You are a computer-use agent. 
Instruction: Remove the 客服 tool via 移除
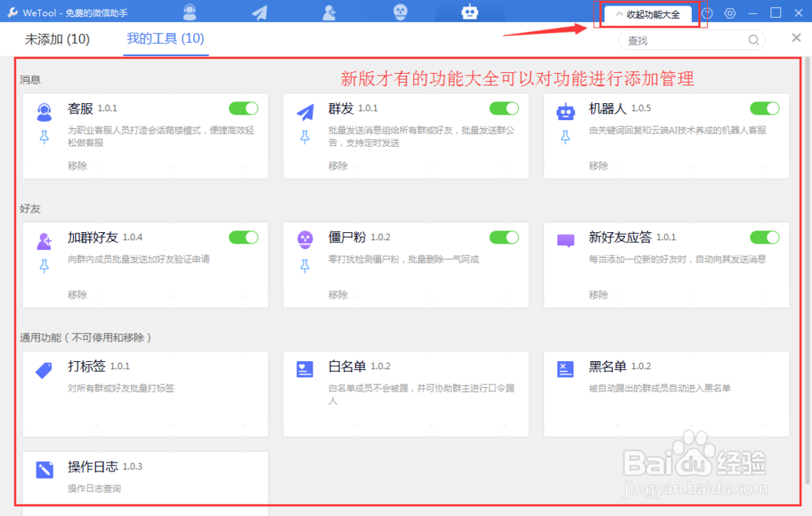[x=77, y=166]
